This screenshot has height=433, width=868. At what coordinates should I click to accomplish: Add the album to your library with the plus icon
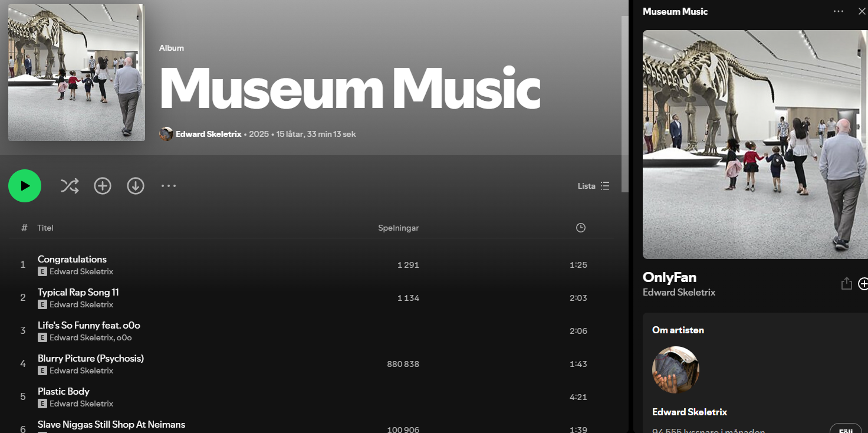pos(103,186)
